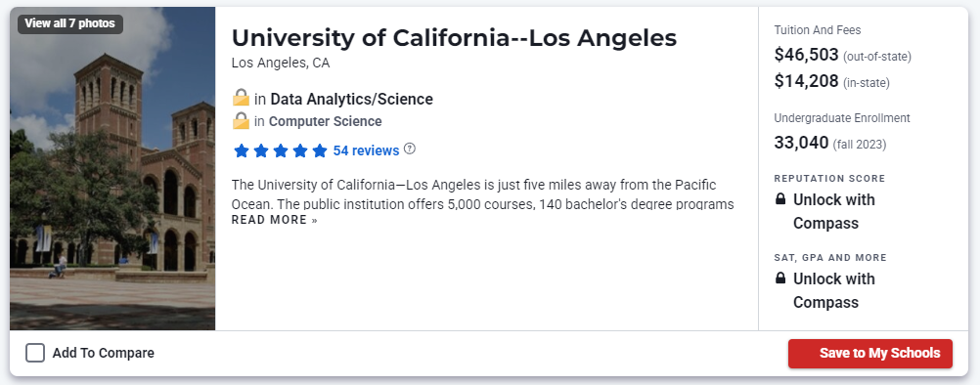Click the UCLA campus building photo
This screenshot has height=385, width=980.
click(112, 168)
